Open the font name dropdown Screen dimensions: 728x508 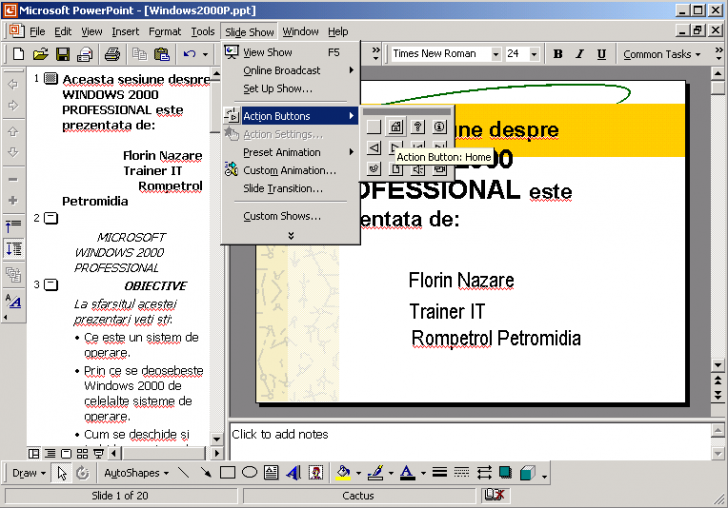point(496,54)
